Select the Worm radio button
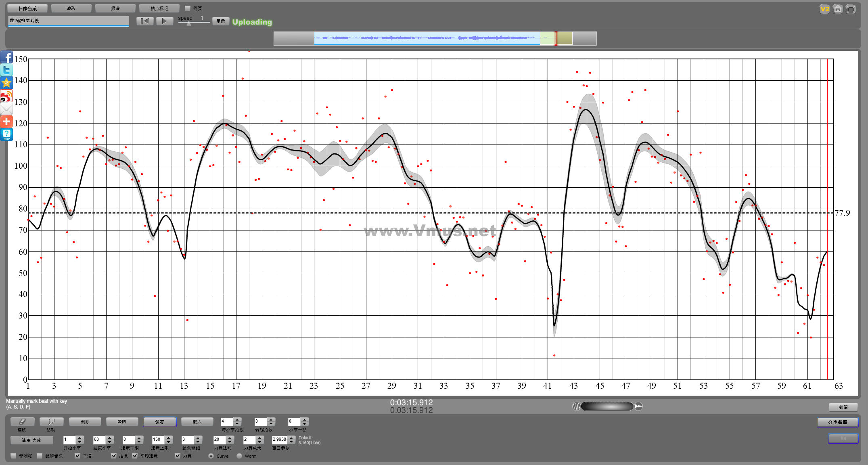868x465 pixels. point(239,456)
